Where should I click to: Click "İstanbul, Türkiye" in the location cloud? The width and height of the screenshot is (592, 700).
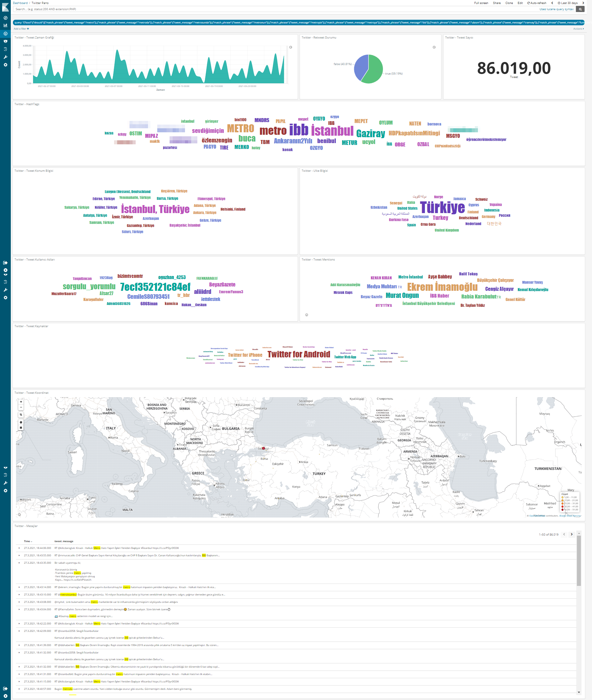pos(155,209)
